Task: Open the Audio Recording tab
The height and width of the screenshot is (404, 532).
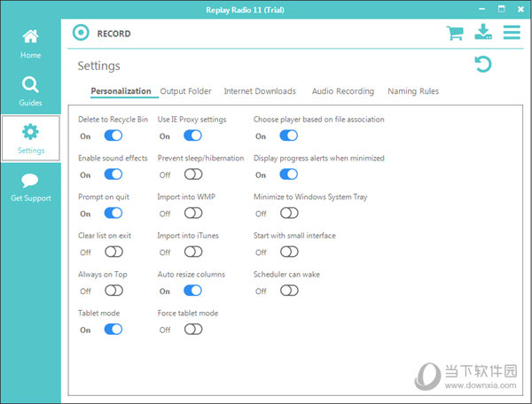Action: tap(343, 91)
